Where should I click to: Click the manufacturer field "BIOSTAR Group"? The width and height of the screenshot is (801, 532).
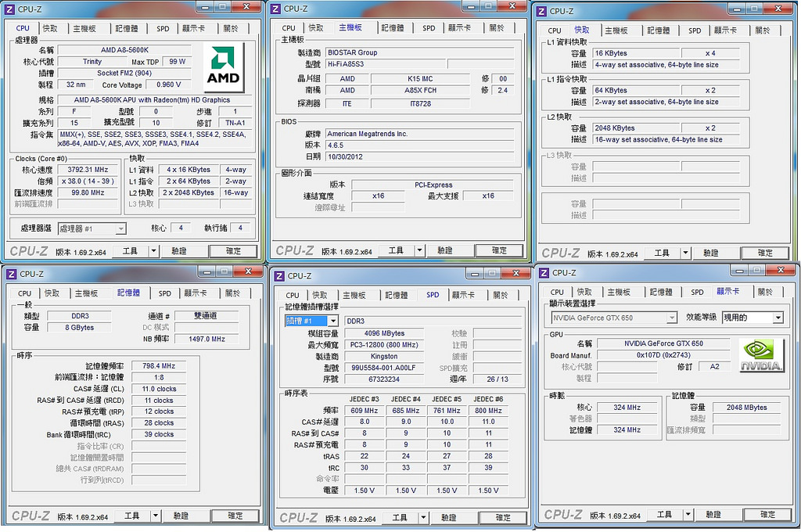pos(420,52)
